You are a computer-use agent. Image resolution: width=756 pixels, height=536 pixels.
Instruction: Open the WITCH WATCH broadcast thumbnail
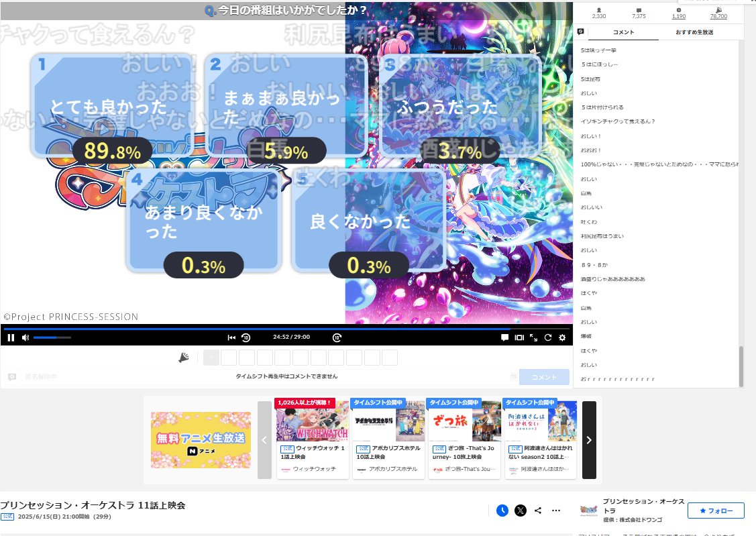(313, 421)
